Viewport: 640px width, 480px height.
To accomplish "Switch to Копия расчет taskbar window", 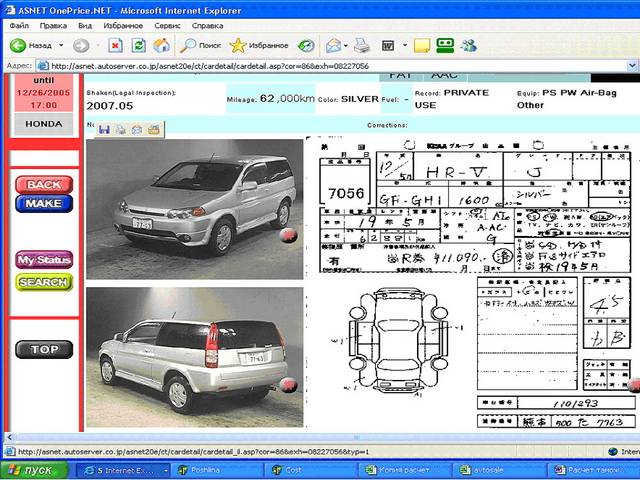I will pos(404,470).
